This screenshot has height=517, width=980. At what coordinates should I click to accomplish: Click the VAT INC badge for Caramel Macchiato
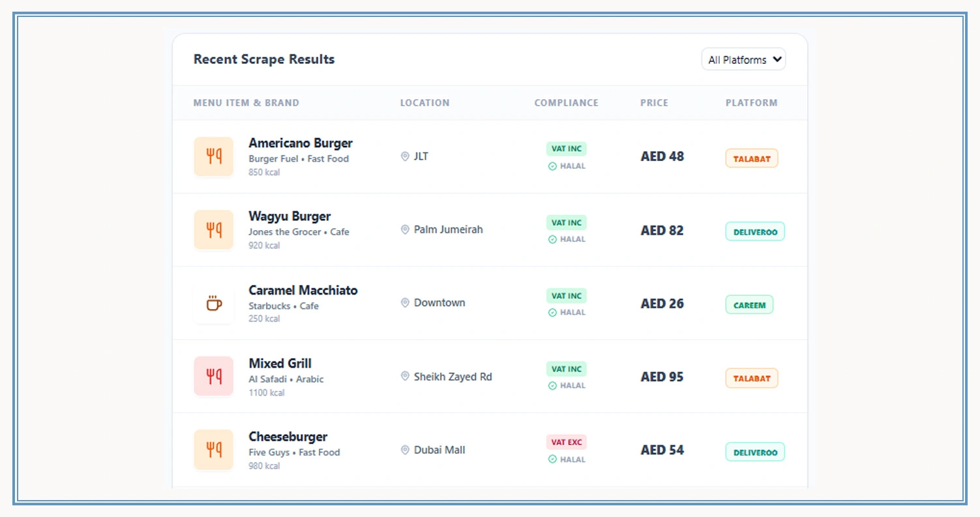click(x=566, y=295)
